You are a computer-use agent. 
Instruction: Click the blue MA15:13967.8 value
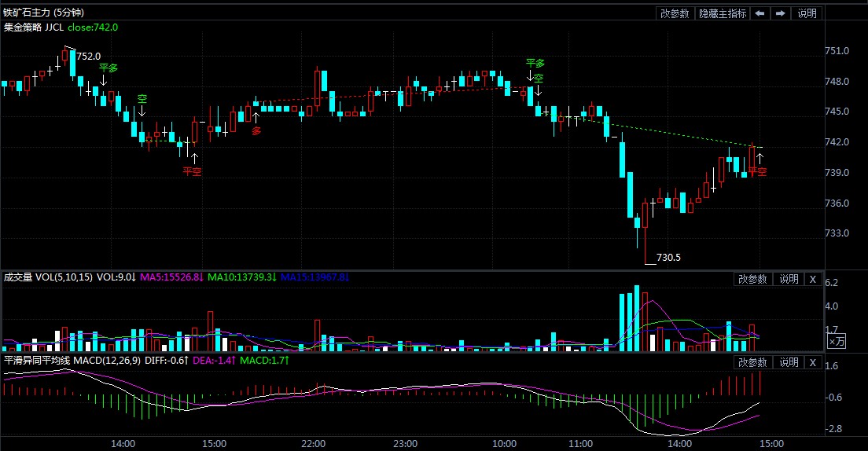coord(314,277)
